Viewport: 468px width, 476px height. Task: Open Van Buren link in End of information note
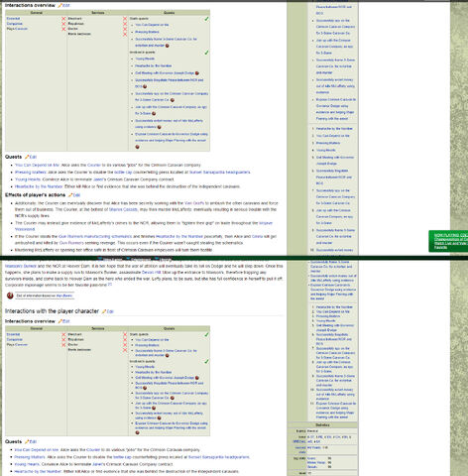click(64, 296)
